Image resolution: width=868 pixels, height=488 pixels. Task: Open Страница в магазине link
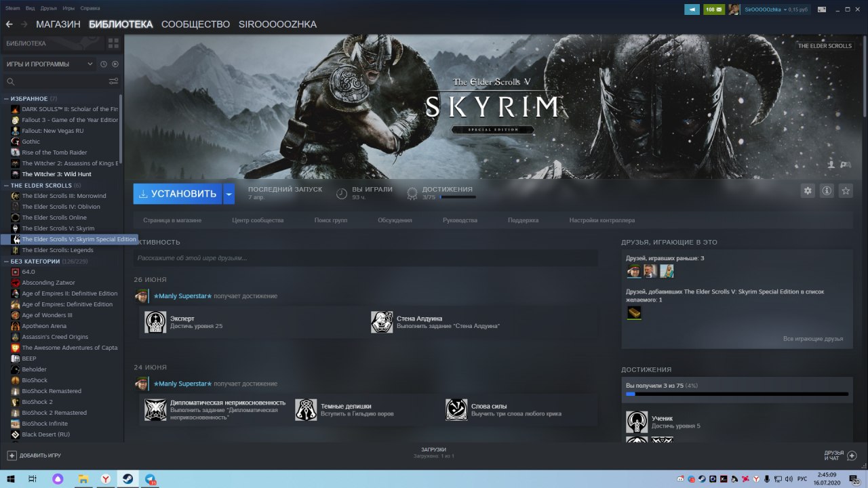pos(172,220)
